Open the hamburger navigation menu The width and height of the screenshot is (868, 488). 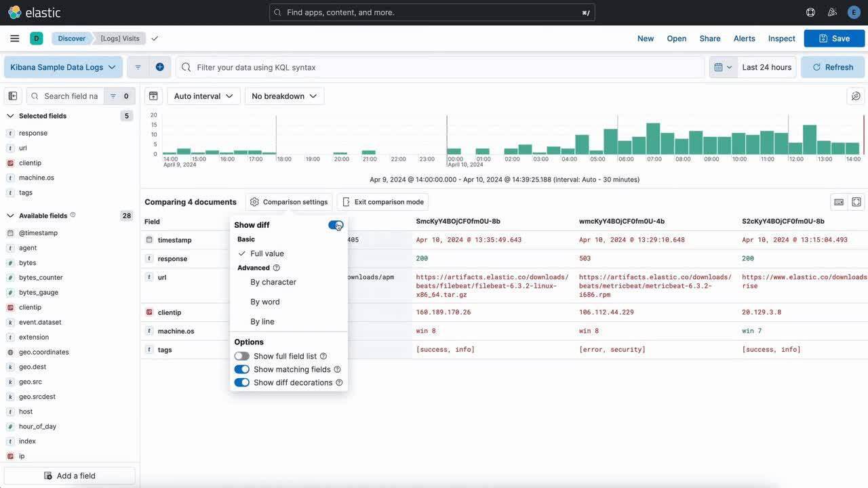point(14,39)
